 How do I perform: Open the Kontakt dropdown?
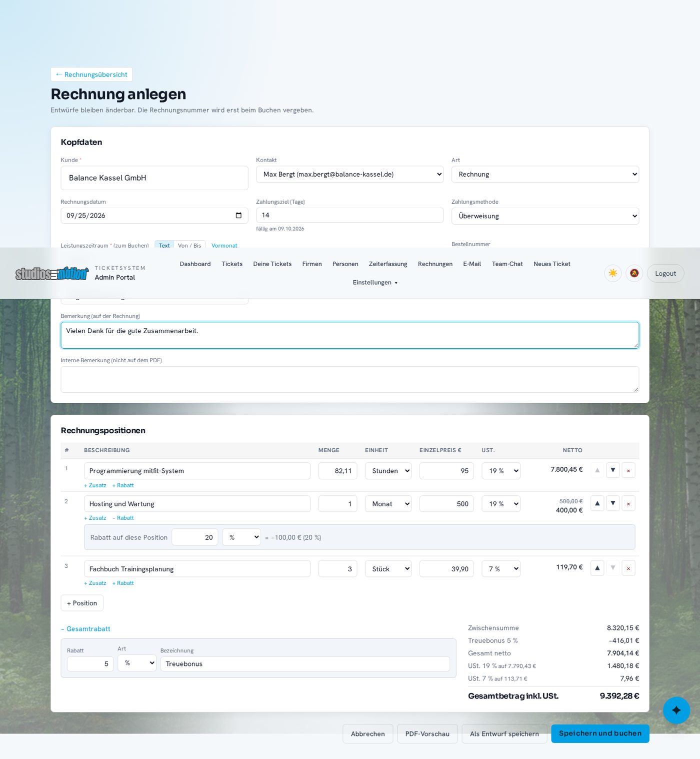click(349, 174)
